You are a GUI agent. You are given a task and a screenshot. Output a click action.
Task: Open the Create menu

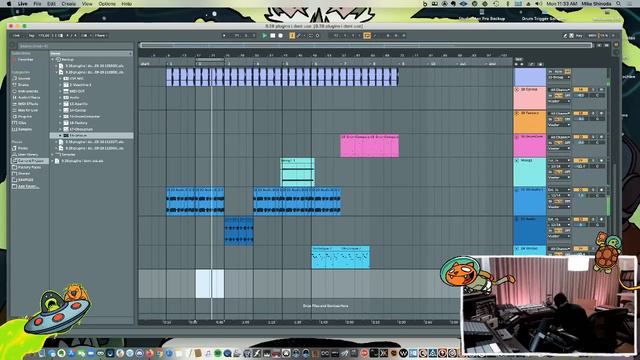point(69,4)
